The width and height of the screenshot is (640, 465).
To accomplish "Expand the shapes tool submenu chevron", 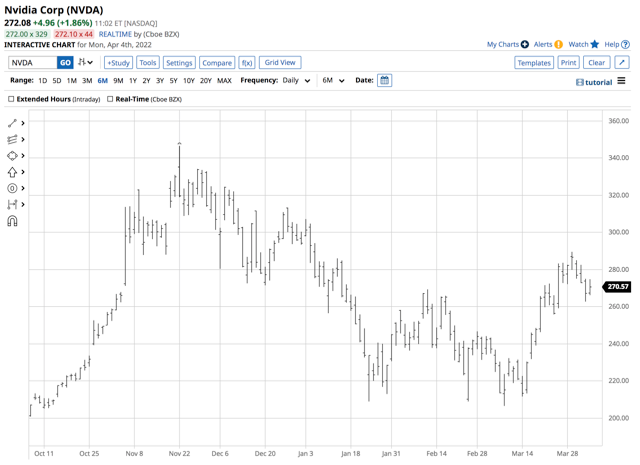I will tap(23, 156).
